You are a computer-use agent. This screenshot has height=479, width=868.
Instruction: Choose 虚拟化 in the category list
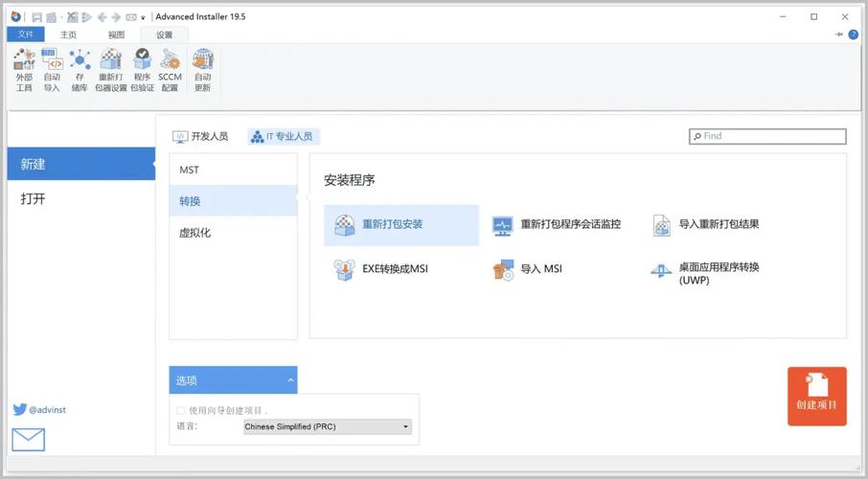click(x=233, y=233)
